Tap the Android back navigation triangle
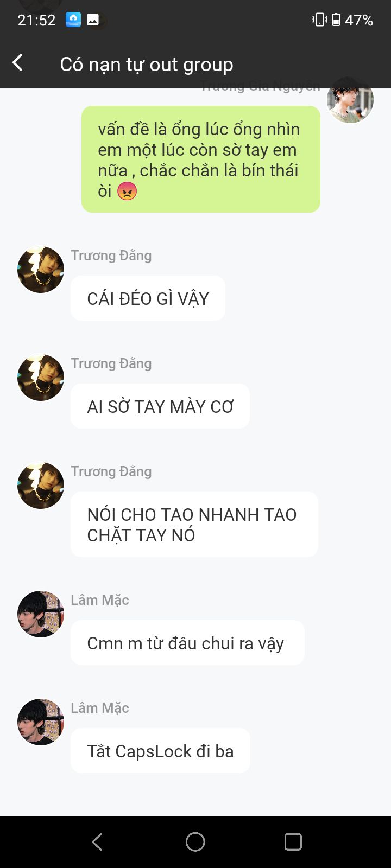The image size is (391, 868). pos(98,842)
